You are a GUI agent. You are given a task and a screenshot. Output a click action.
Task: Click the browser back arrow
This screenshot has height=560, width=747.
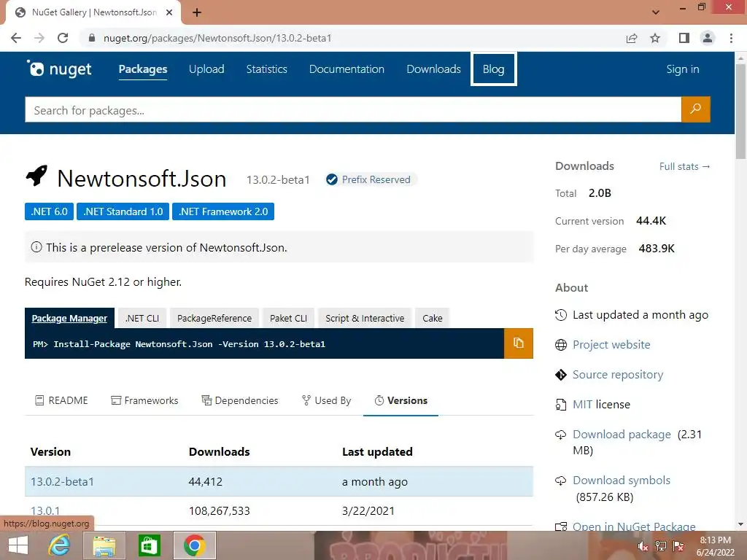tap(16, 38)
